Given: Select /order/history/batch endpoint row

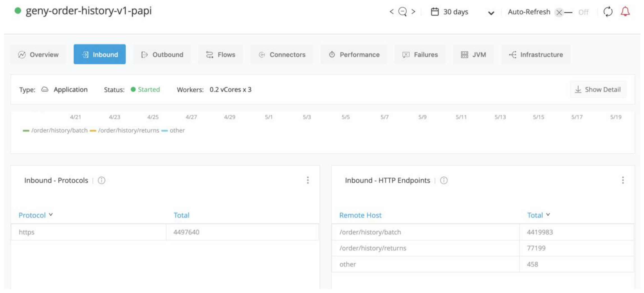Looking at the screenshot, I should pos(483,232).
